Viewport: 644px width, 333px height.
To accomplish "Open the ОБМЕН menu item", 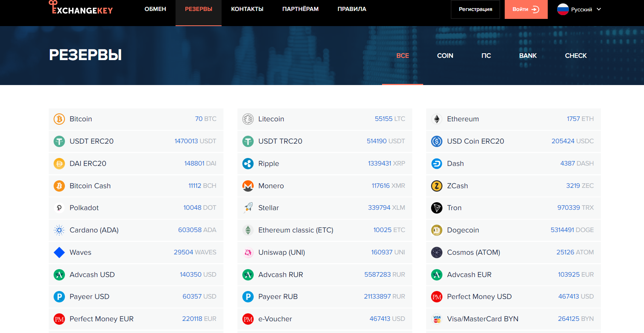I will (x=155, y=9).
